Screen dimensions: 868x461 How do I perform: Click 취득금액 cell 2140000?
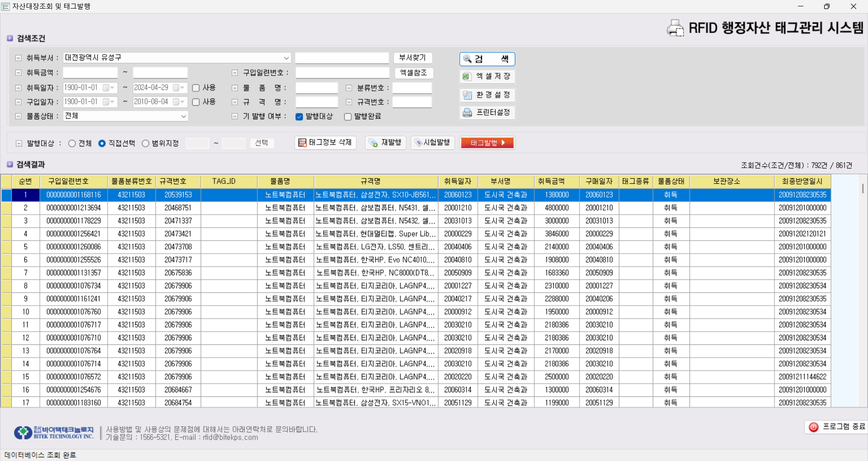click(557, 247)
